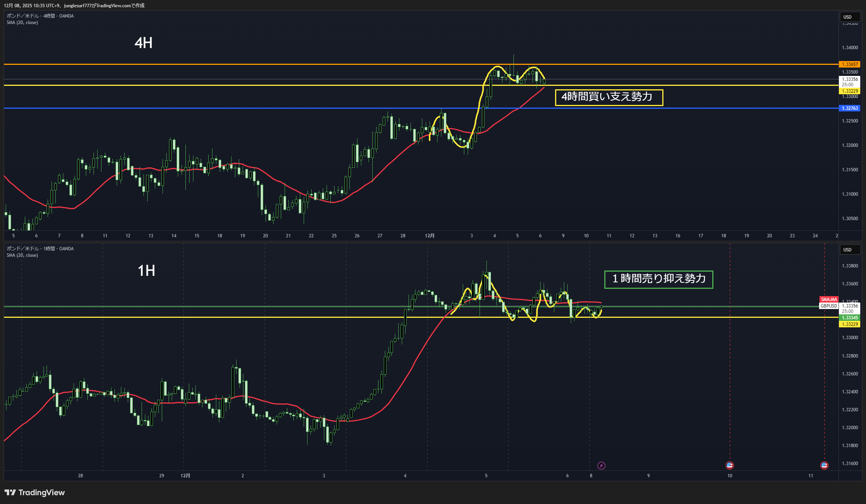Open the USD currency selector on the 4H chart

850,17
